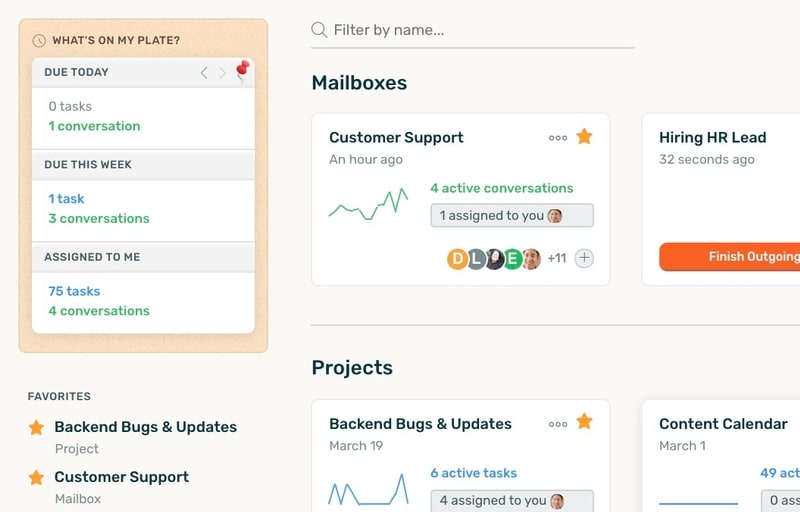This screenshot has width=800, height=512.
Task: Open 1 conversation due today
Action: 94,126
